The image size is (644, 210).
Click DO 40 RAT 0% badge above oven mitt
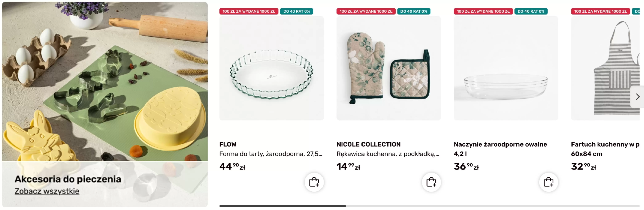(414, 11)
